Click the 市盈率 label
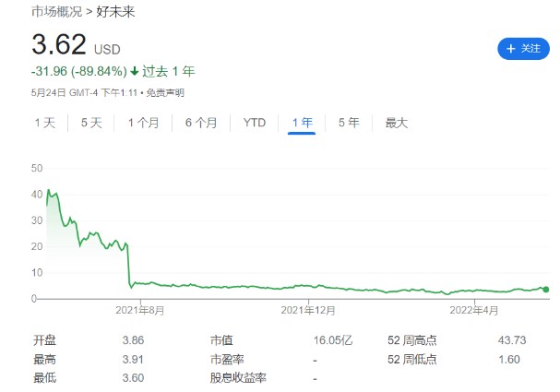 point(227,359)
